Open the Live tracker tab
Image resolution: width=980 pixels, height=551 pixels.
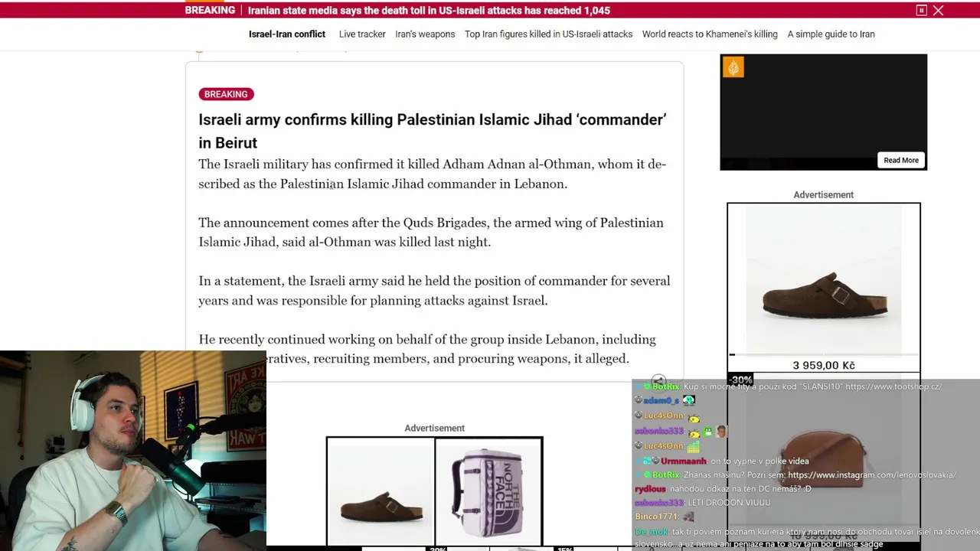pyautogui.click(x=362, y=34)
